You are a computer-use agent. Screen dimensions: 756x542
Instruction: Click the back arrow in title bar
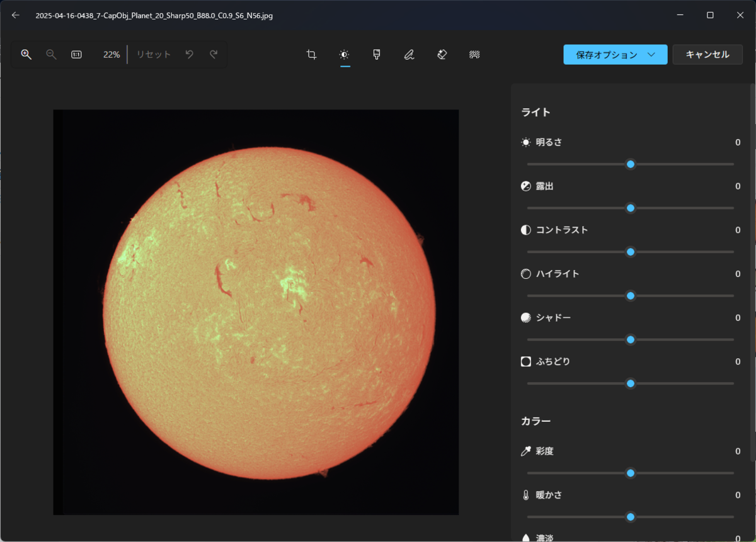(x=16, y=15)
